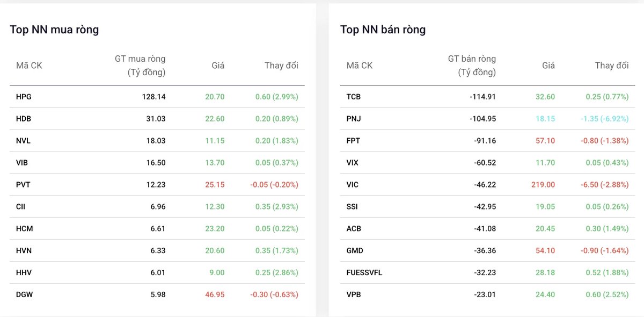The height and width of the screenshot is (317, 644).
Task: Open the NVL stock ticker
Action: [x=24, y=141]
